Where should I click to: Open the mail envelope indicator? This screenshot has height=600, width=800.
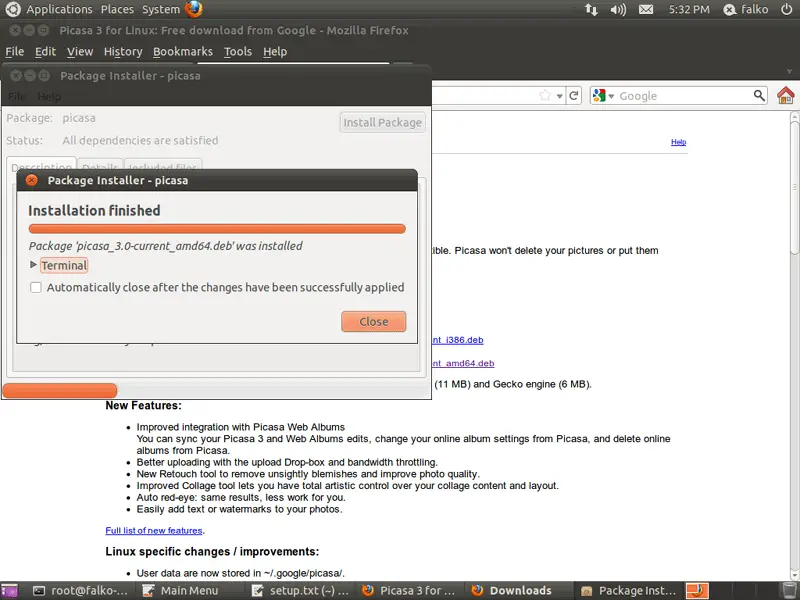point(646,9)
